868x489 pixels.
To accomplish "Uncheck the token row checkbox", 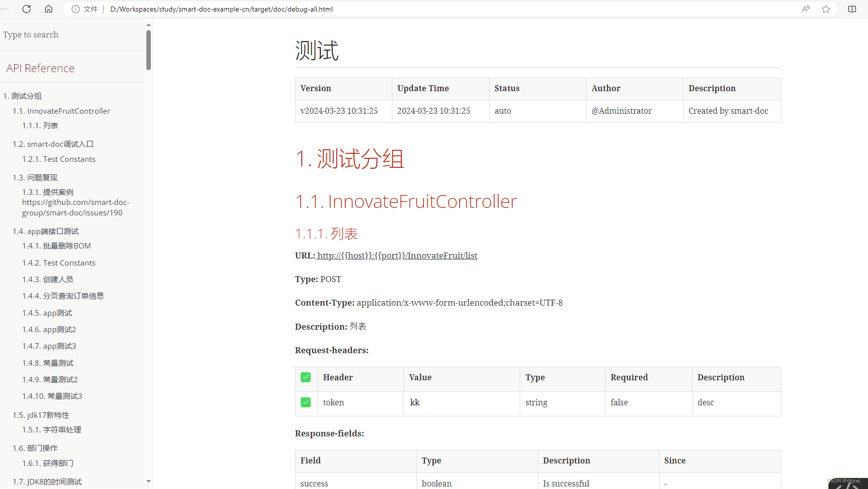I will tap(306, 402).
